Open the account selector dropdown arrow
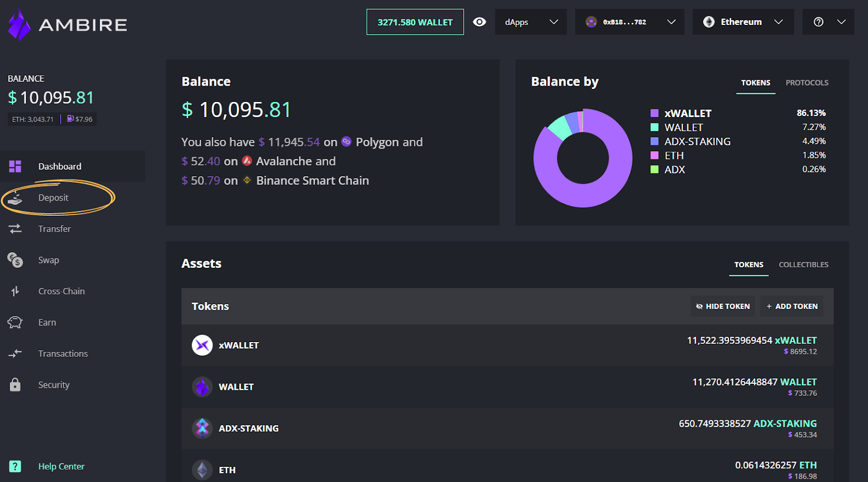The image size is (868, 482). pyautogui.click(x=671, y=22)
